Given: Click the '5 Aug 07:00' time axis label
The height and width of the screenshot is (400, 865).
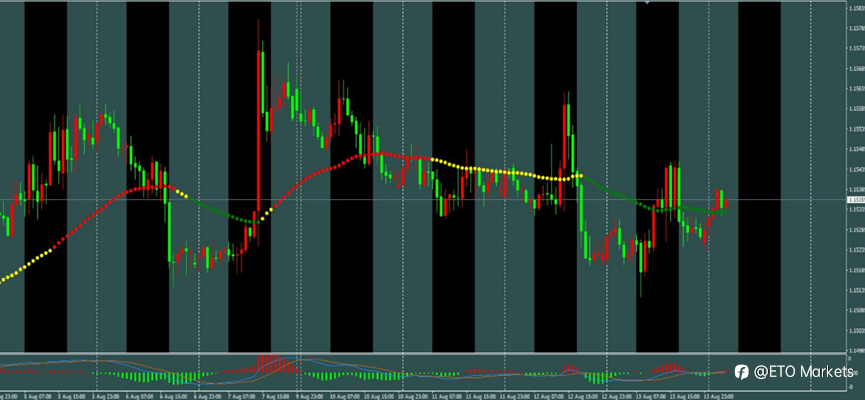Looking at the screenshot, I should tap(38, 397).
